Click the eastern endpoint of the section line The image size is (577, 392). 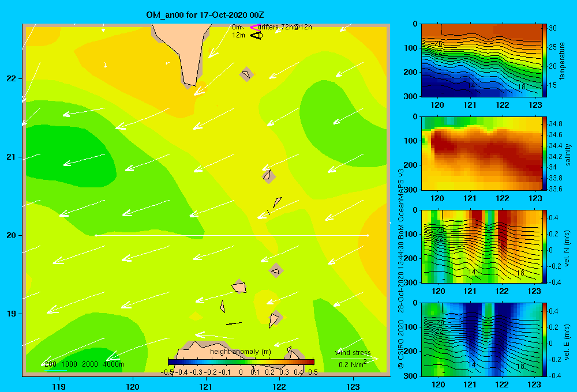tap(368, 235)
